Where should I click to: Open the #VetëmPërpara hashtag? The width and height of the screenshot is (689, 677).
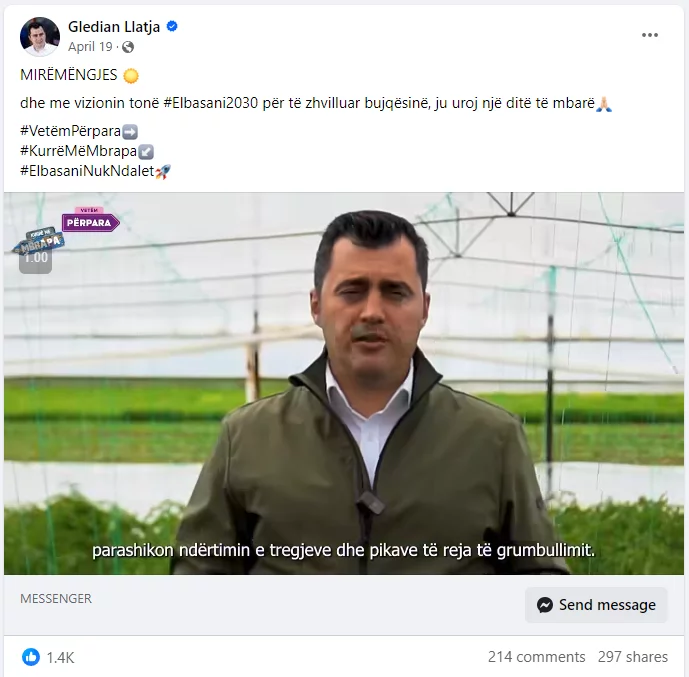tap(70, 131)
